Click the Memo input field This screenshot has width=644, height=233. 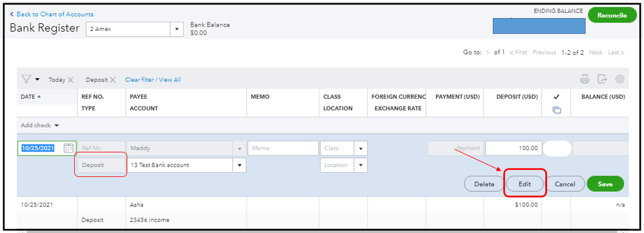(x=283, y=148)
